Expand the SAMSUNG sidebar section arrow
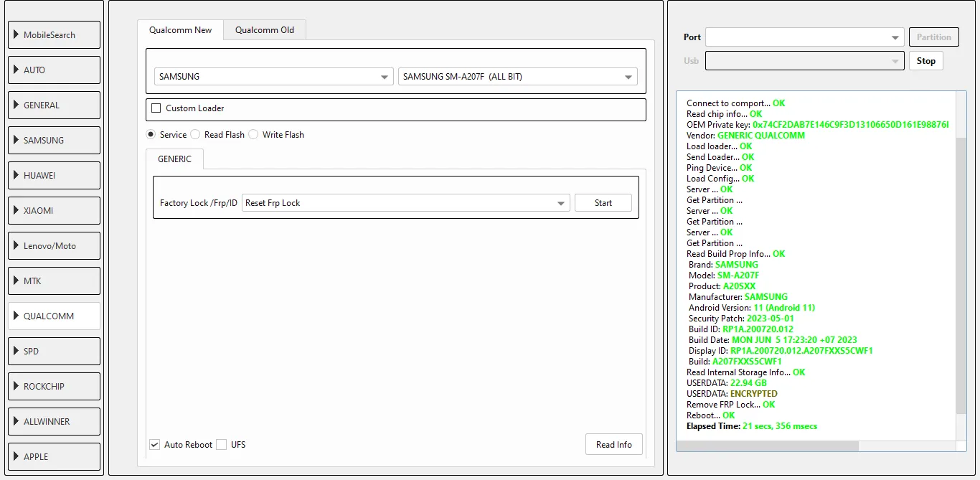 pyautogui.click(x=17, y=141)
